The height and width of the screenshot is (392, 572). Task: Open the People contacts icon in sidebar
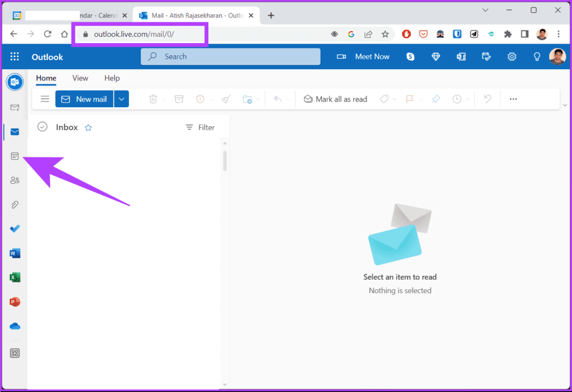click(15, 180)
